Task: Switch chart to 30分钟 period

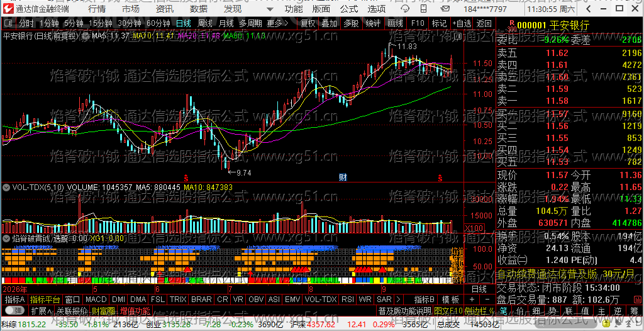Action: point(130,23)
